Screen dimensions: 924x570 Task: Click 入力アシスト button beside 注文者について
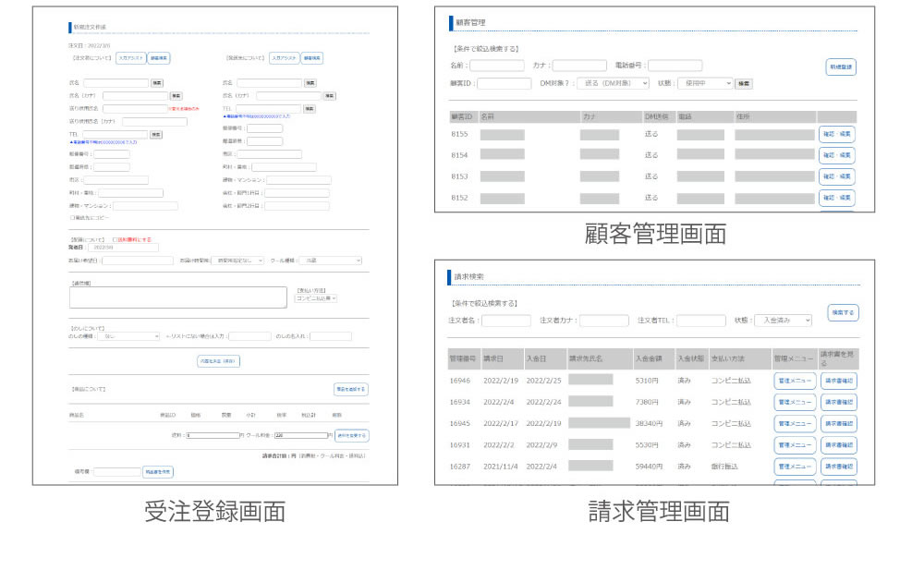pos(130,58)
